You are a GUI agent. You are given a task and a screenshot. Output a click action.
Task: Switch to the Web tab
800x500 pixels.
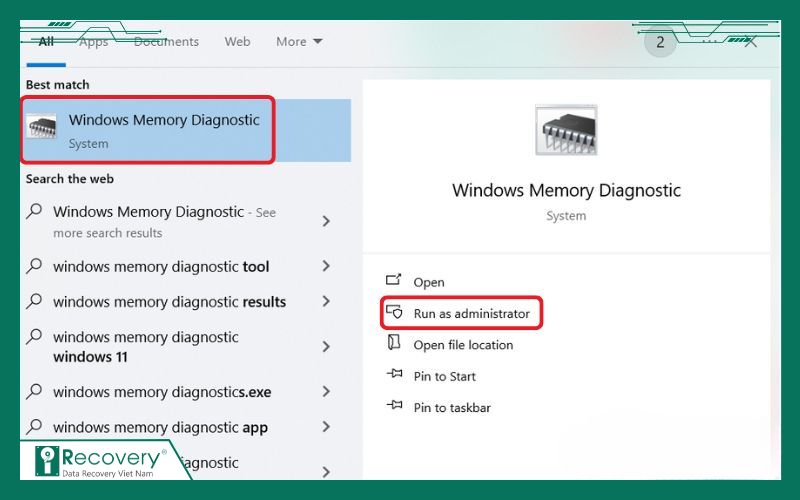tap(237, 41)
